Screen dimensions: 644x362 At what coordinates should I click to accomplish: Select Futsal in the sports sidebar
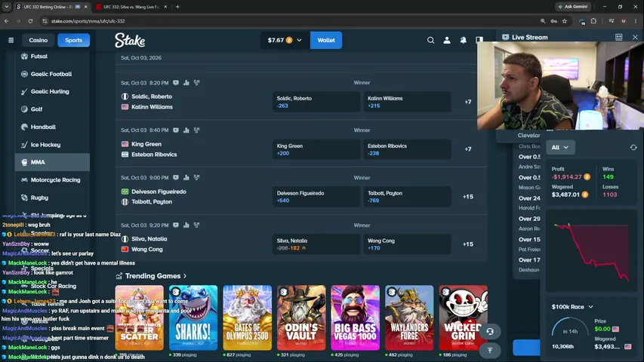click(x=53, y=57)
